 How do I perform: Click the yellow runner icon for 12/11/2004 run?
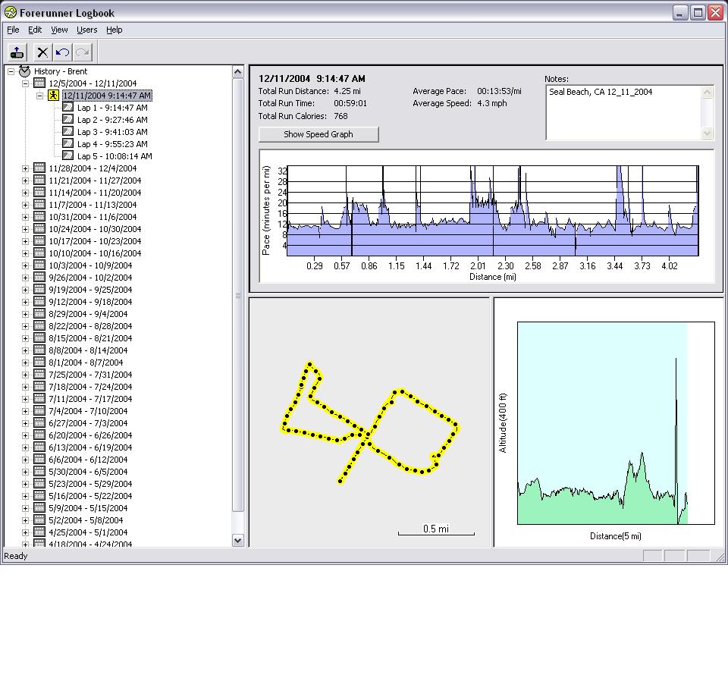[x=53, y=95]
